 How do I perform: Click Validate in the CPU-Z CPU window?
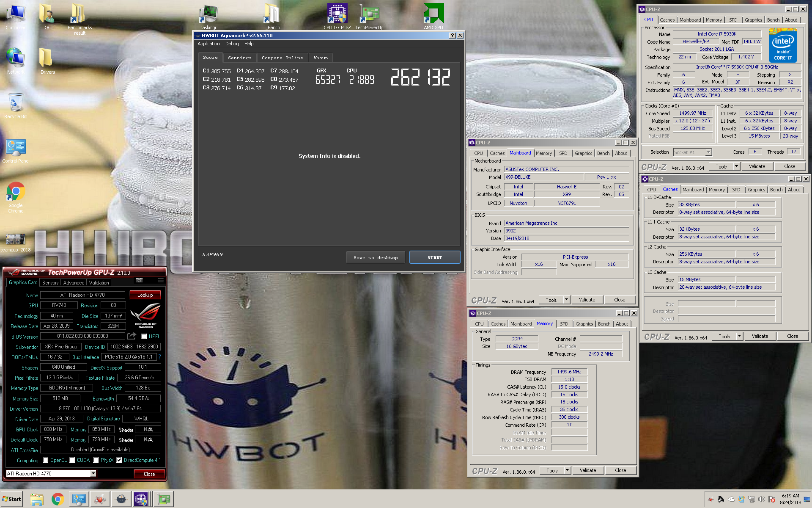tap(757, 166)
